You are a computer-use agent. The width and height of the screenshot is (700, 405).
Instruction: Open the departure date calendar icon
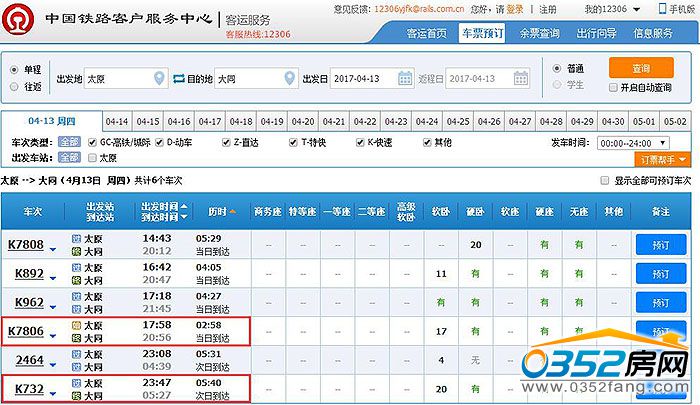[404, 78]
